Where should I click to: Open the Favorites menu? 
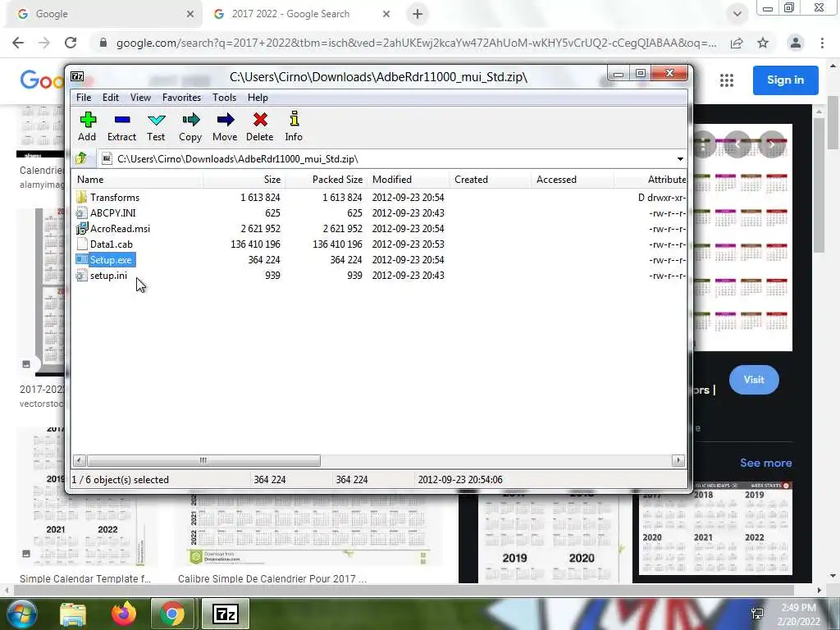pos(181,98)
